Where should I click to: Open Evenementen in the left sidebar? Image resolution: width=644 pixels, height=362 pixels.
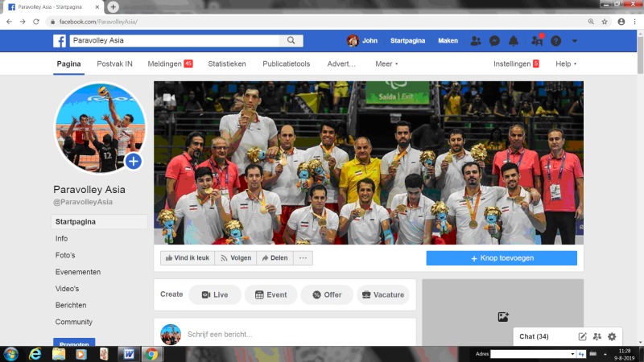pos(78,272)
